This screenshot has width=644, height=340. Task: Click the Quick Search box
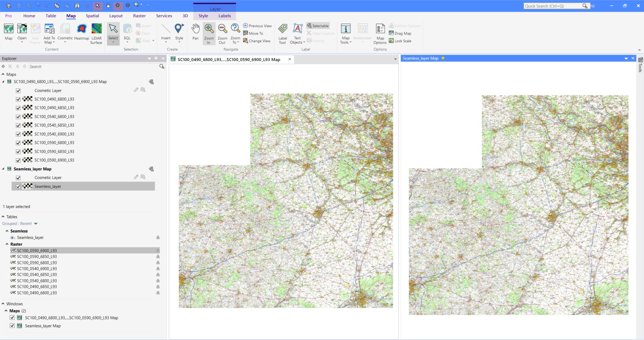(553, 6)
